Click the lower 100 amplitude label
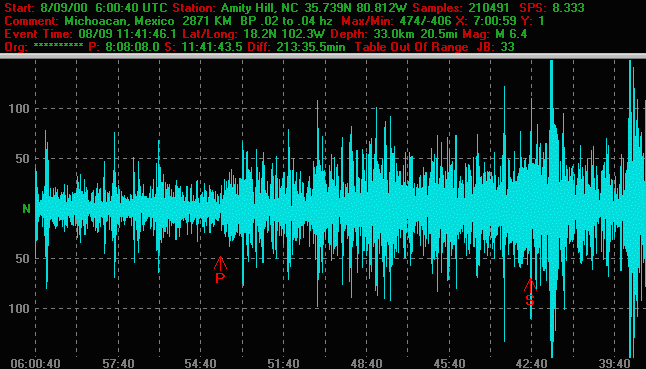The image size is (646, 369). (x=19, y=308)
